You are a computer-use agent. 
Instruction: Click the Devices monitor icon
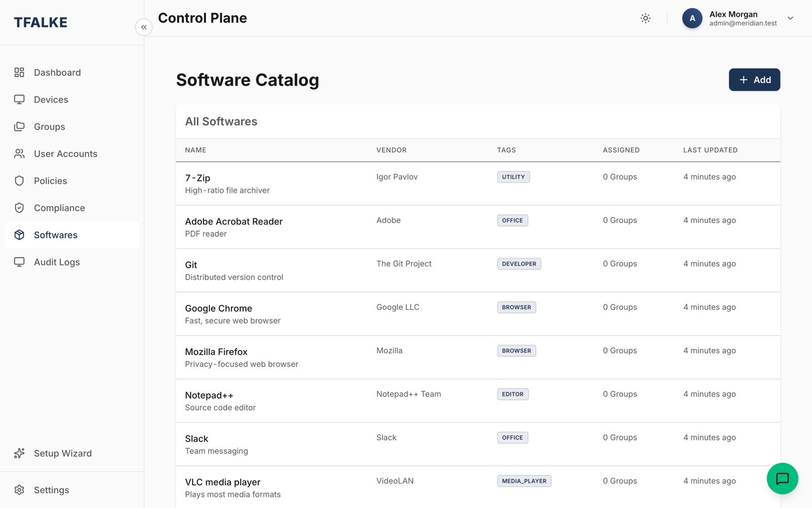pyautogui.click(x=19, y=100)
